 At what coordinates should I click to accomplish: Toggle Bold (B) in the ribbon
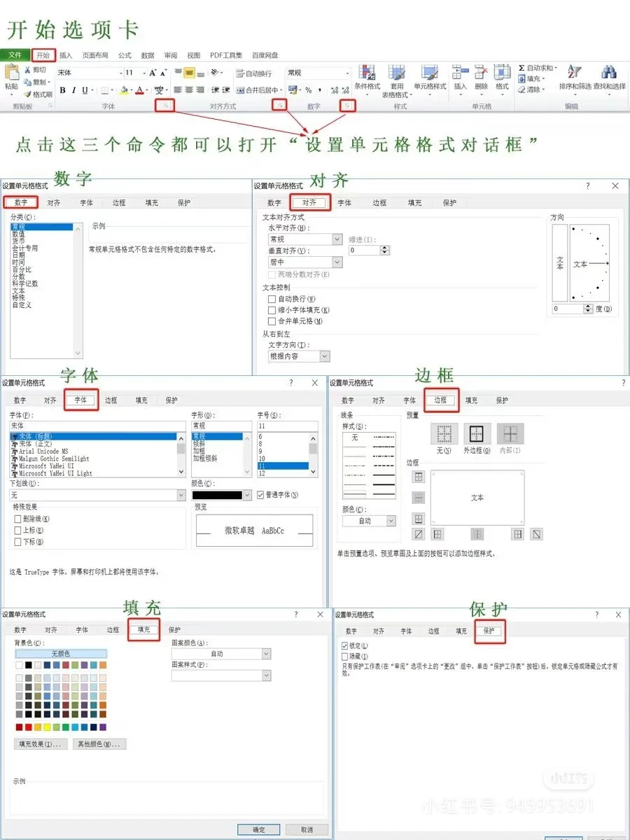62,90
